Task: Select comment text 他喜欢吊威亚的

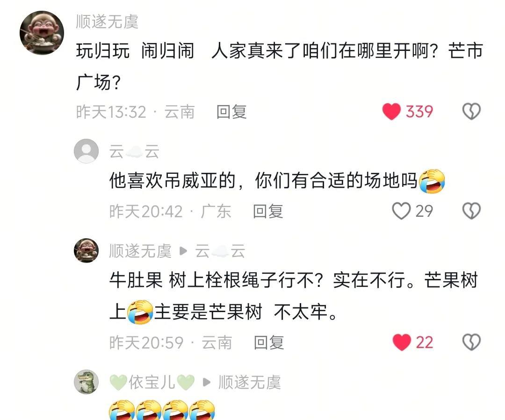Action: [x=172, y=180]
